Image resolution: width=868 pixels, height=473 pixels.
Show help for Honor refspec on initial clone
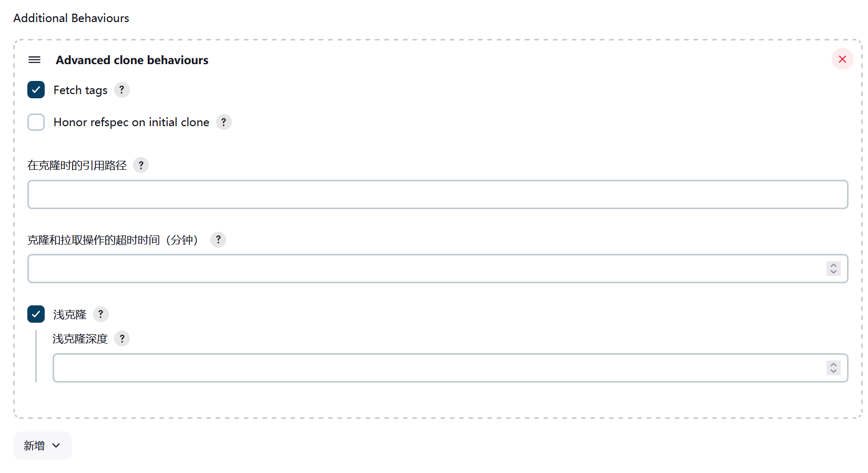point(223,122)
